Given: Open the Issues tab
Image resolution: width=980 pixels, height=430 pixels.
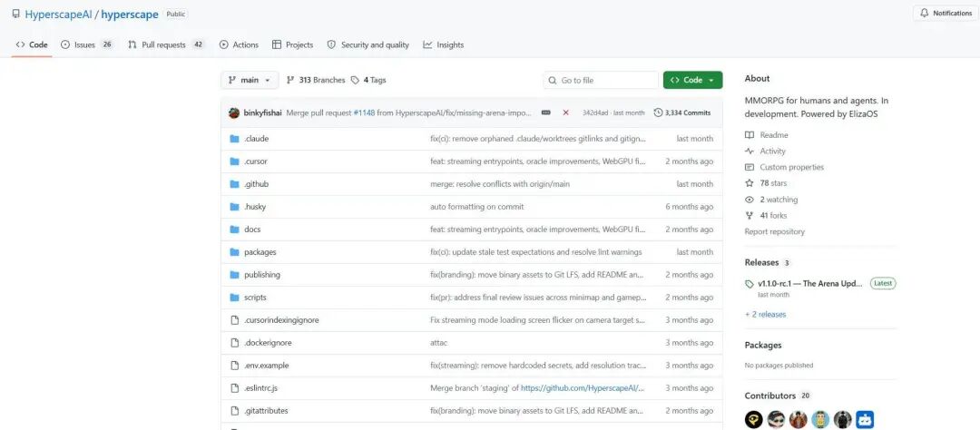Looking at the screenshot, I should coord(87,45).
